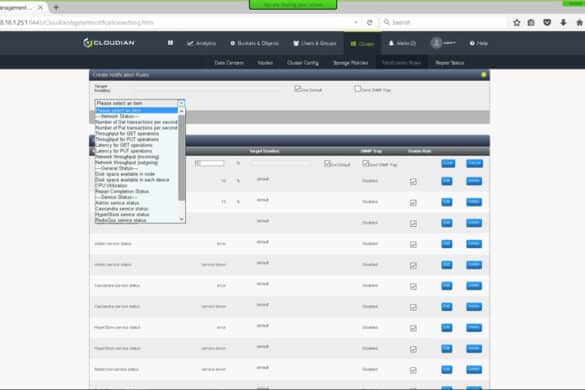Toggle Send SNMP Trap in edited rule row

(366, 163)
